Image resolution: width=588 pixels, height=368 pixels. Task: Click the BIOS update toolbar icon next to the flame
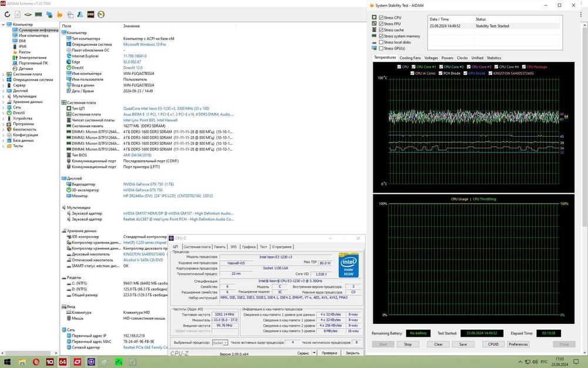click(70, 15)
